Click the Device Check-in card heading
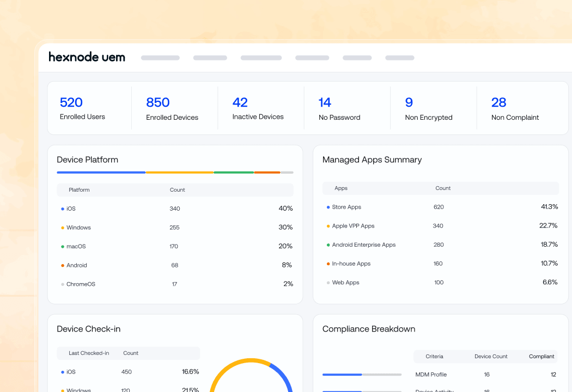Image resolution: width=572 pixels, height=392 pixels. pyautogui.click(x=89, y=329)
